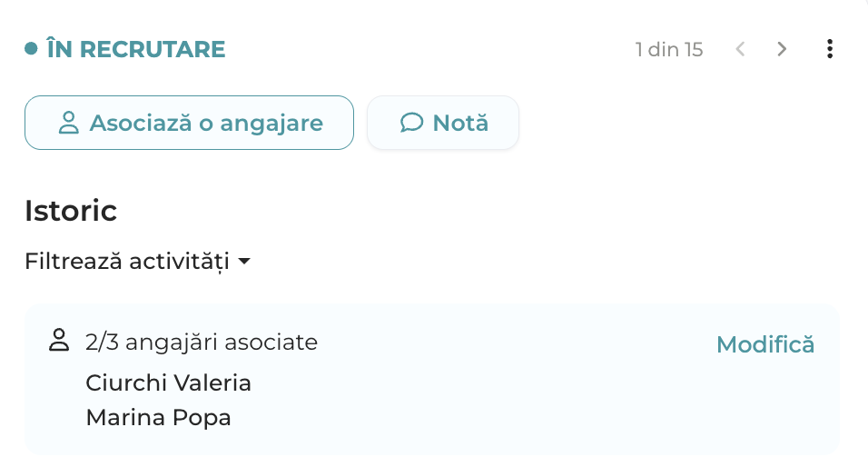Click the Asociază o angajare button
Viewport: 868px width, 467px height.
190,123
